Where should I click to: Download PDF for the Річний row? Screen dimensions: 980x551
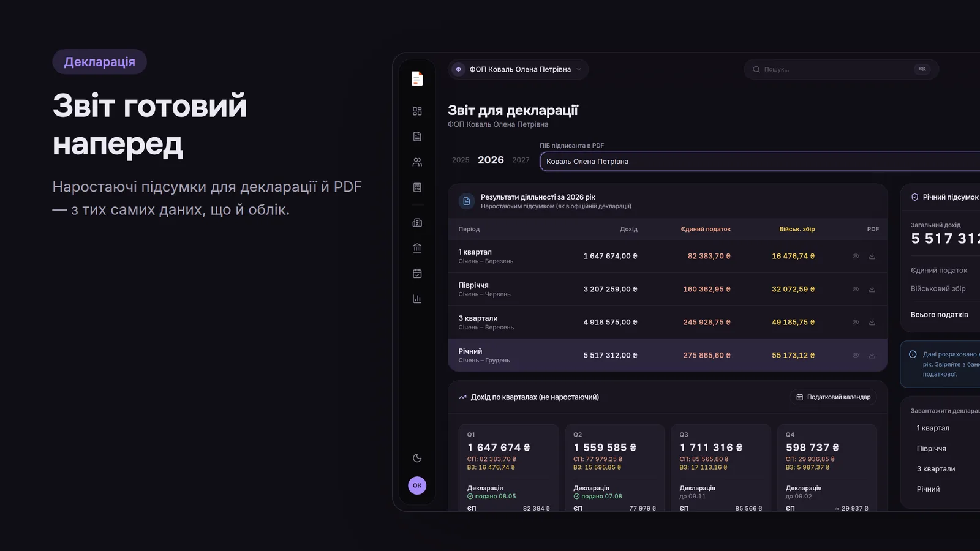872,355
